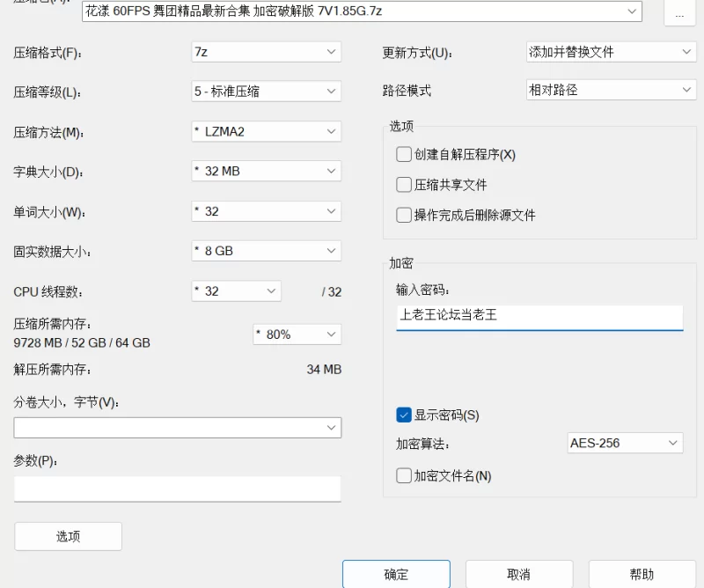Click the 参数 input field
The width and height of the screenshot is (704, 588).
click(x=178, y=489)
